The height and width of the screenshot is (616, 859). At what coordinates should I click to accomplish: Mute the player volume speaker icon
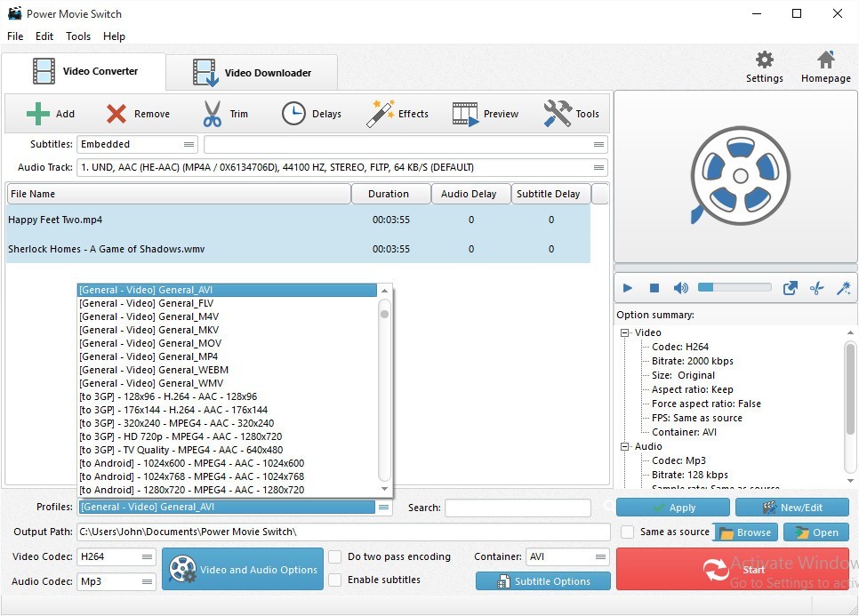680,288
